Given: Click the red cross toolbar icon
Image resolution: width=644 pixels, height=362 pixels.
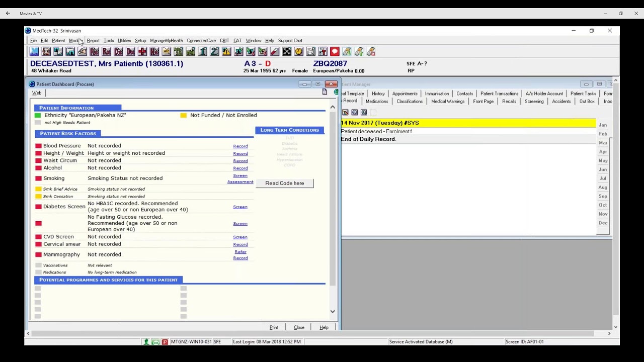Looking at the screenshot, I should [x=142, y=52].
